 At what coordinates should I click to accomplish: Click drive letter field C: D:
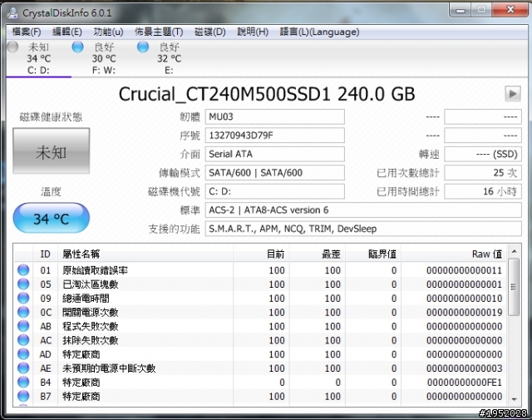point(275,191)
